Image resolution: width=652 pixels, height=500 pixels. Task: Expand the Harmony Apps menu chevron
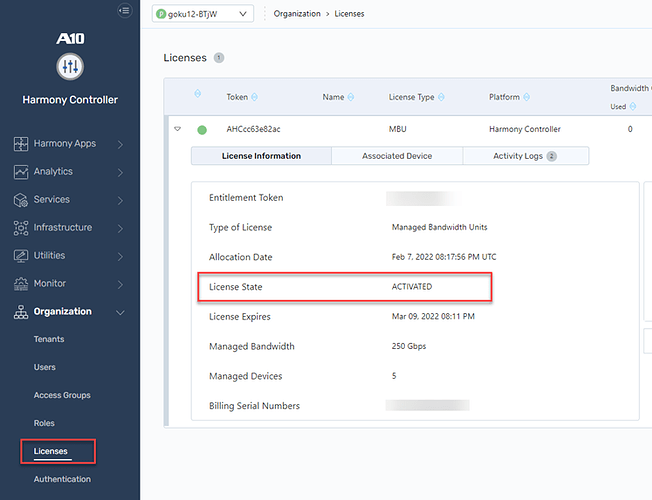(120, 144)
